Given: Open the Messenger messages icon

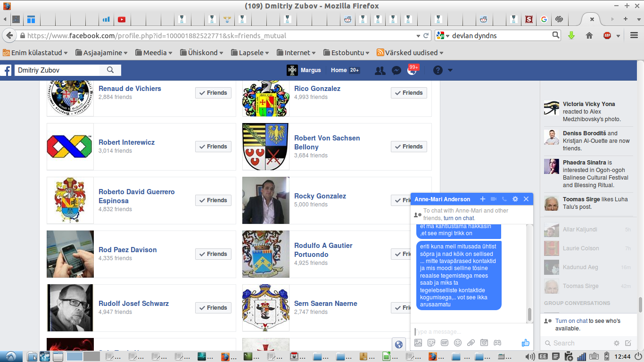Looking at the screenshot, I should 396,70.
